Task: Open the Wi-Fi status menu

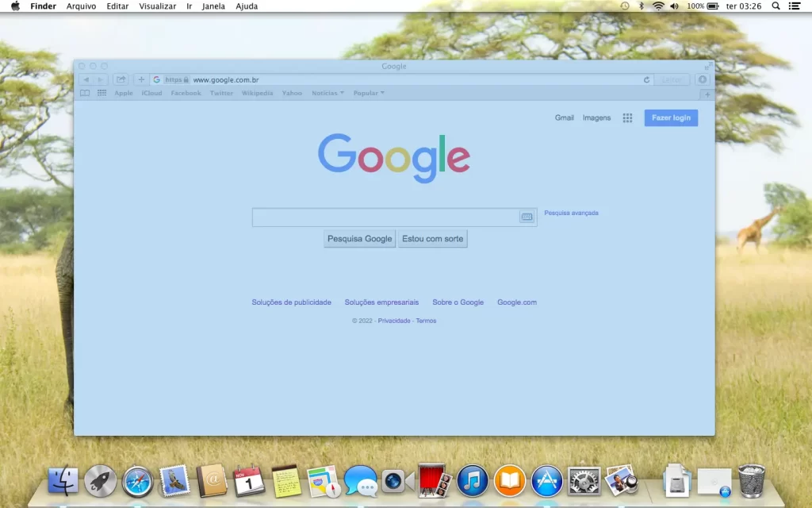Action: pos(658,6)
